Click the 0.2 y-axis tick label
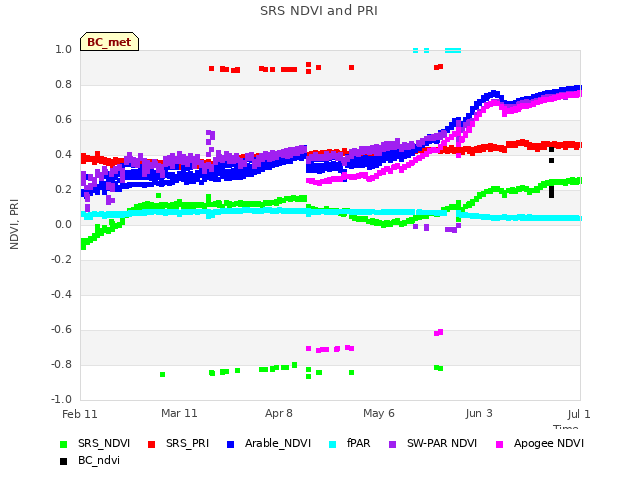640x480 pixels. tap(63, 189)
